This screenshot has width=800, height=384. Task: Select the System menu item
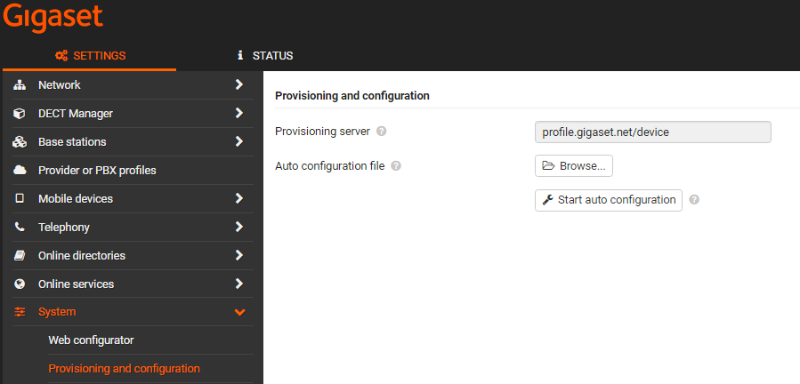[x=57, y=312]
